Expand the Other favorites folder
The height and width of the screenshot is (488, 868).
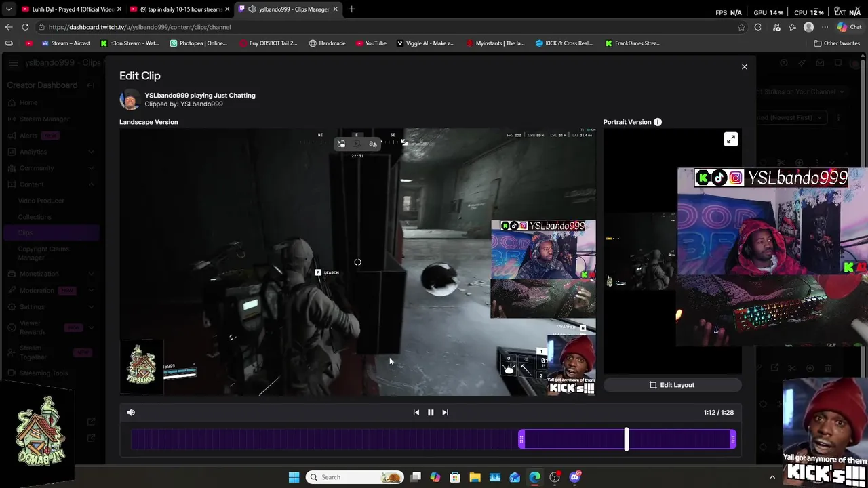837,43
